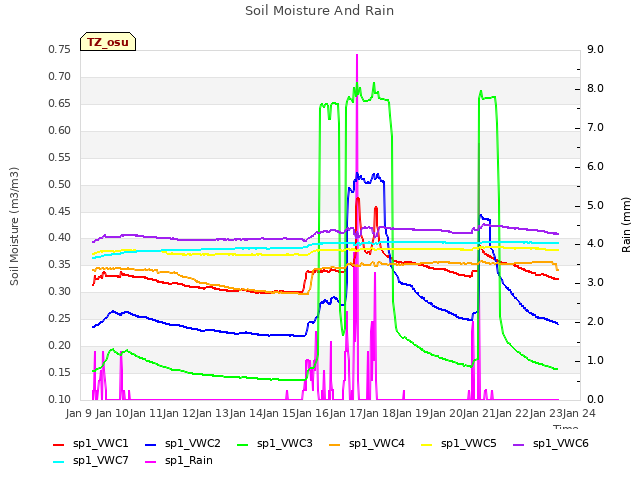This screenshot has width=640, height=480.
Task: Click the TZ_osu label box
Action: [x=108, y=42]
